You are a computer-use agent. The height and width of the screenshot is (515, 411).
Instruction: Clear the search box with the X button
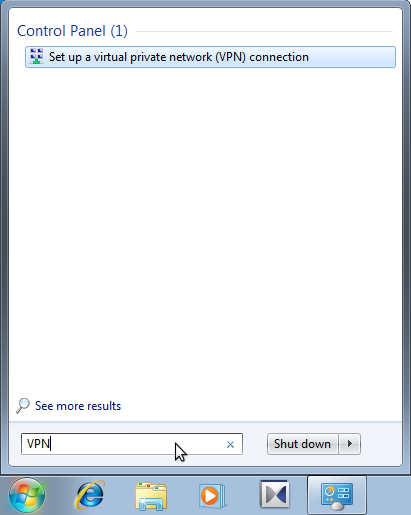coord(230,444)
